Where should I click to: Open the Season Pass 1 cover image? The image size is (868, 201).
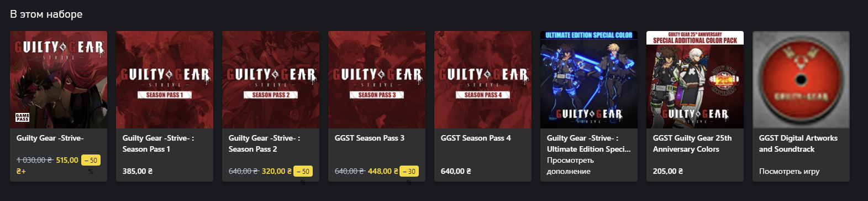(165, 80)
